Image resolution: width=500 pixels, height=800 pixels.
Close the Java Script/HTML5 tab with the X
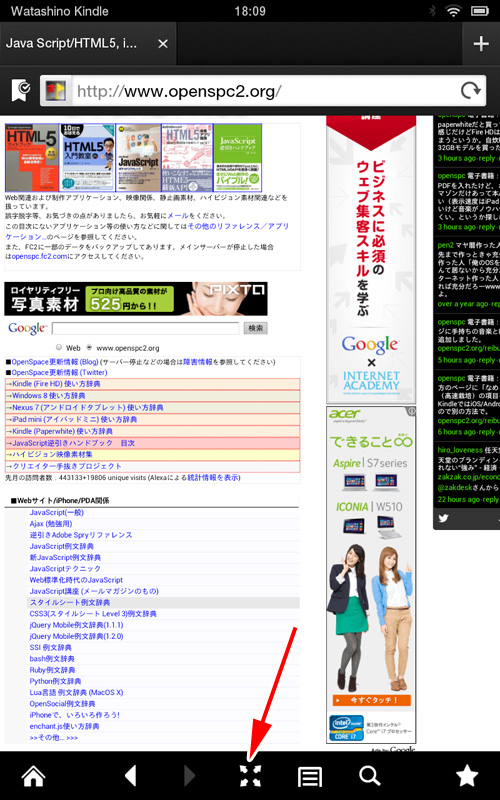click(x=163, y=44)
